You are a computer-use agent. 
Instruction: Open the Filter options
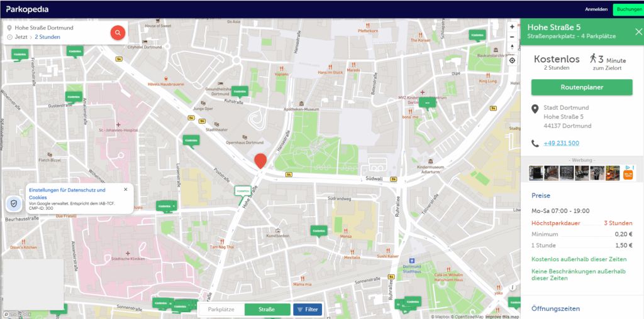(x=308, y=310)
